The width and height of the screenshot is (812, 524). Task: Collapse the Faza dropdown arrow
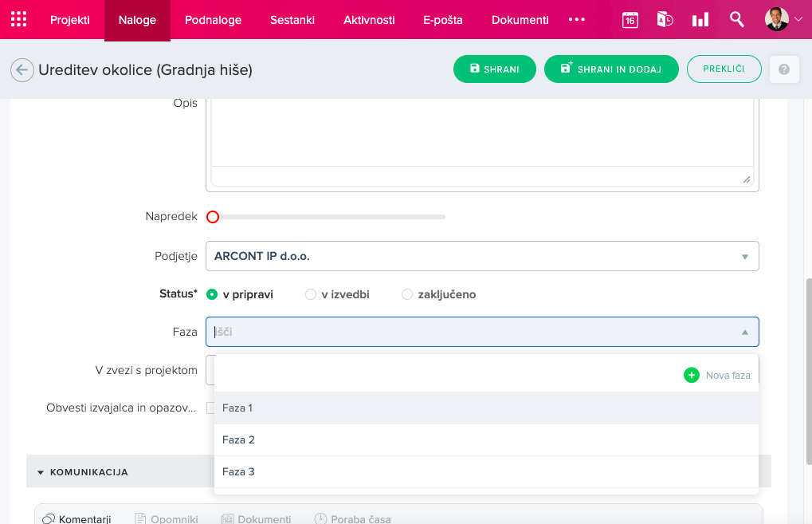point(744,332)
